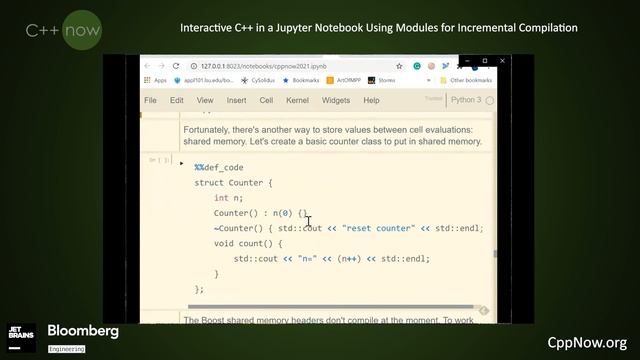640x360 pixels.
Task: Open the Other bookmarks folder
Action: (x=466, y=80)
